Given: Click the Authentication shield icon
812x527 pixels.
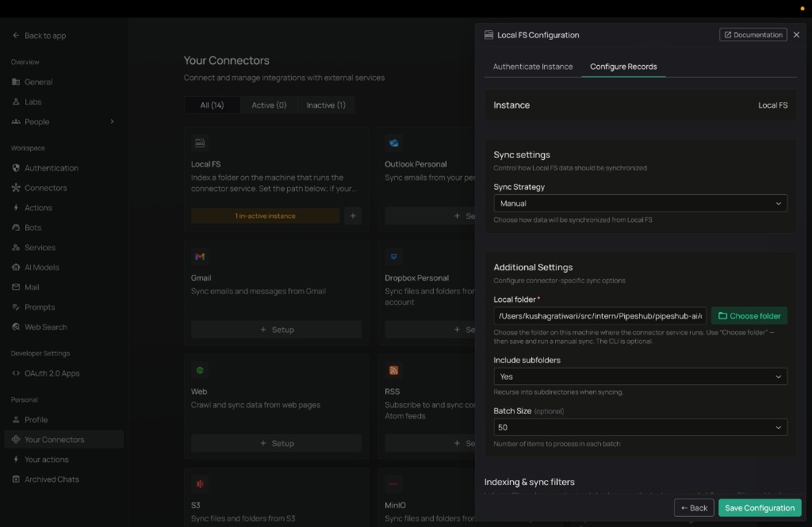Looking at the screenshot, I should pyautogui.click(x=16, y=168).
